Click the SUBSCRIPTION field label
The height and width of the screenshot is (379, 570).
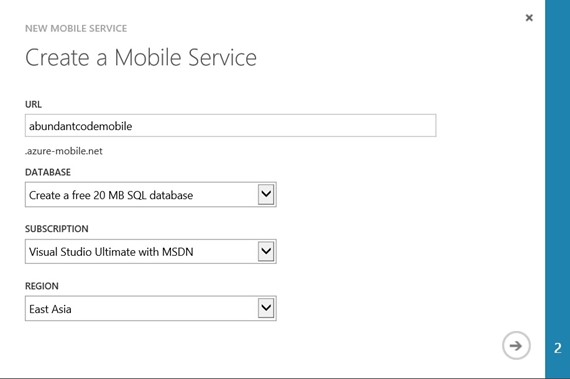coord(57,229)
